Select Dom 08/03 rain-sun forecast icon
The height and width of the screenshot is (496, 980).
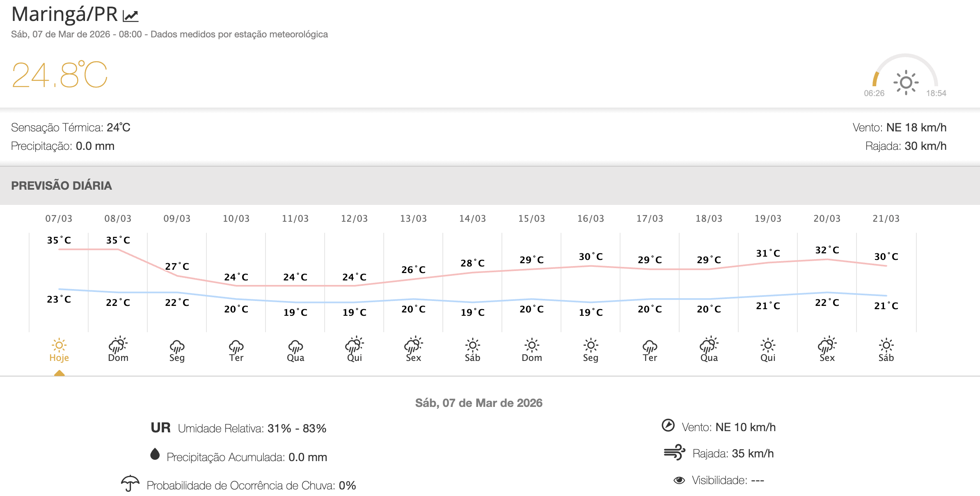pyautogui.click(x=118, y=345)
